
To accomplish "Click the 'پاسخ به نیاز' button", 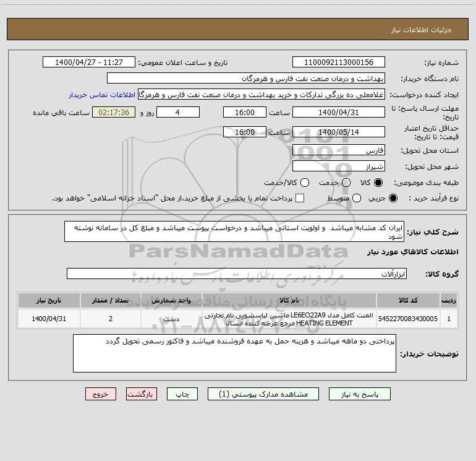I will click(x=360, y=394).
